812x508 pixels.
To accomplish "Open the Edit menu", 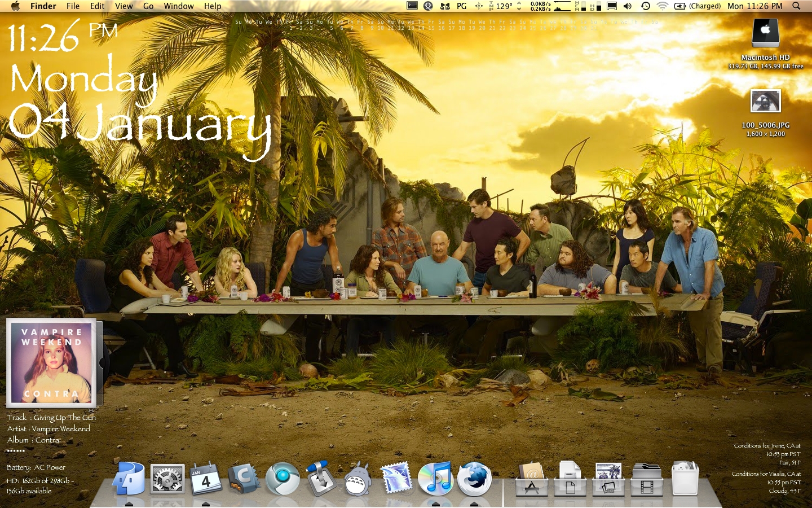I will click(97, 6).
